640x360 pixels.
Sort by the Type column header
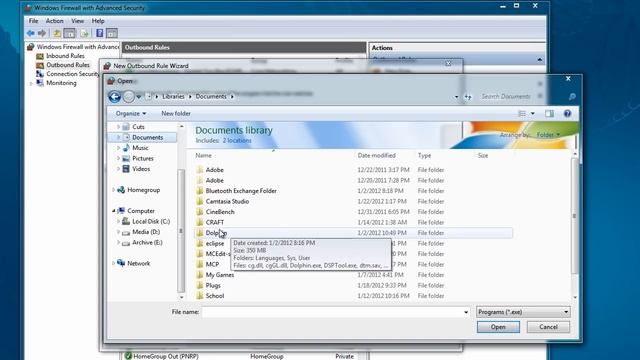coord(424,156)
